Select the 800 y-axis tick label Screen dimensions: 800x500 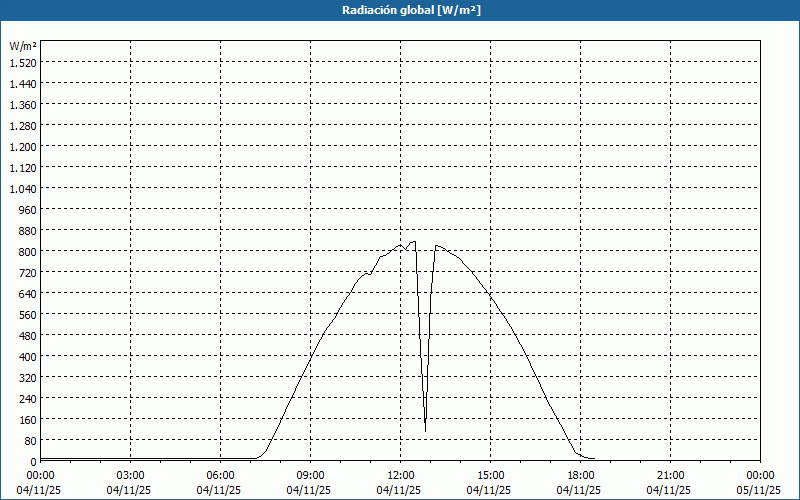click(x=26, y=251)
